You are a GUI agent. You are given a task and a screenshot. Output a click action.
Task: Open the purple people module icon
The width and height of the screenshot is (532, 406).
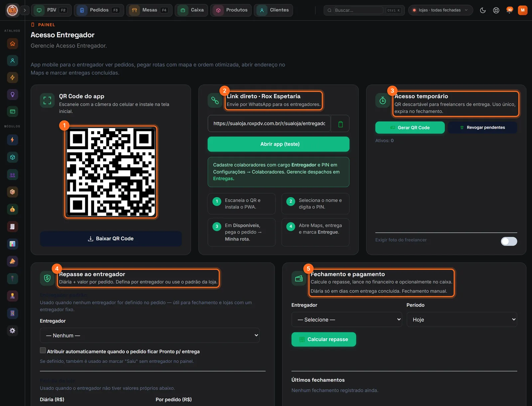click(x=12, y=175)
